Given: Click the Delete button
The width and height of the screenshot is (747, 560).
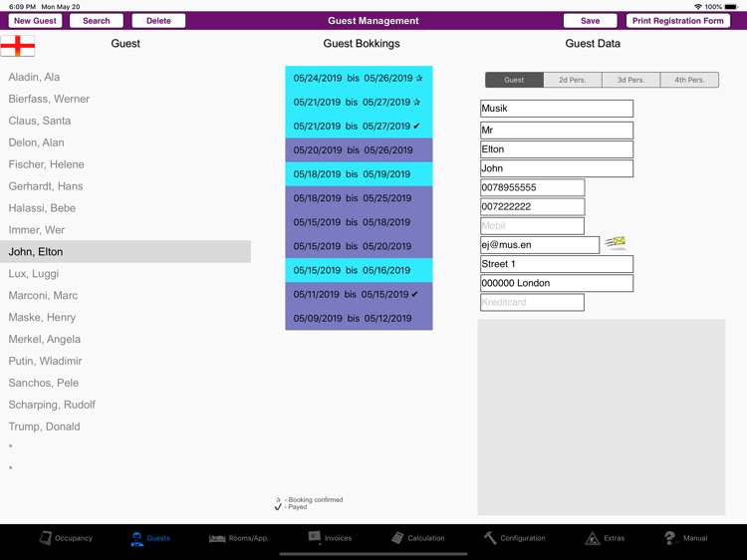Looking at the screenshot, I should tap(158, 21).
